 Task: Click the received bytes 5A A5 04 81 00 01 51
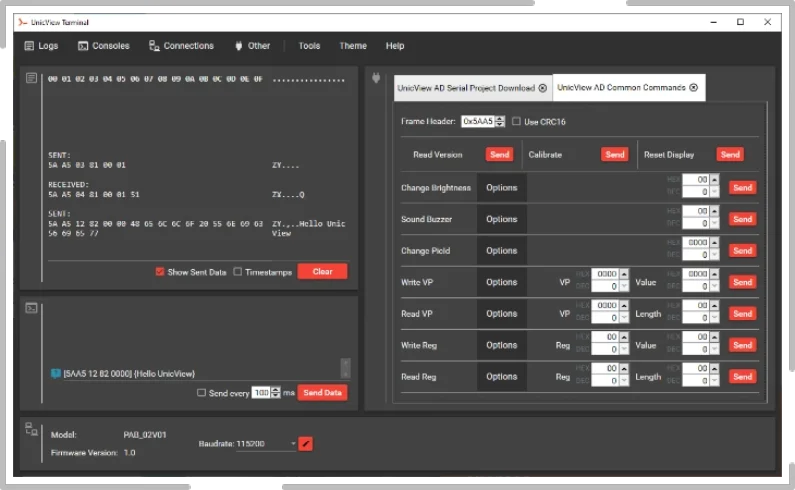click(x=94, y=194)
